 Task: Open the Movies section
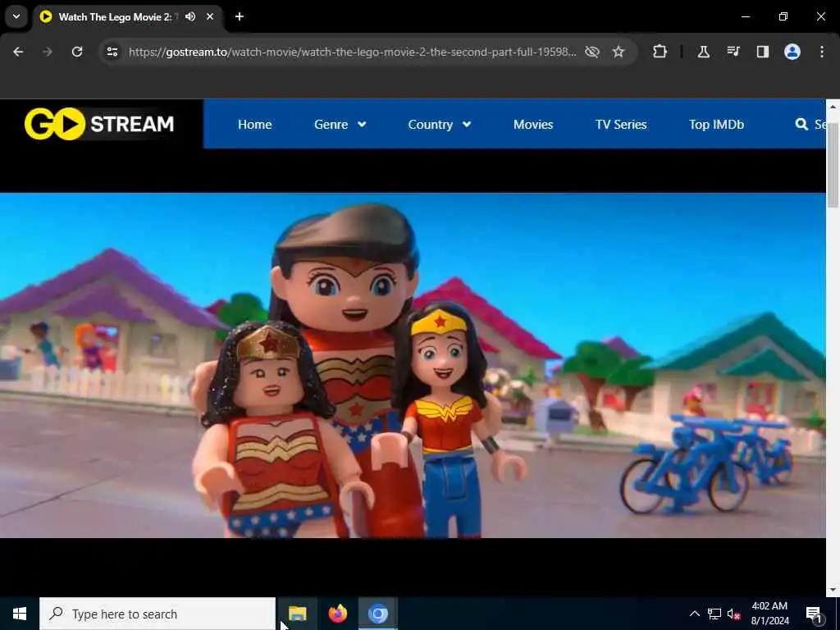533,125
